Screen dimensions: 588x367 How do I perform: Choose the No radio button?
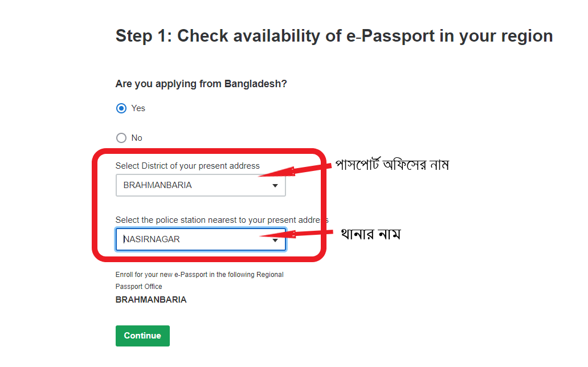tap(121, 138)
